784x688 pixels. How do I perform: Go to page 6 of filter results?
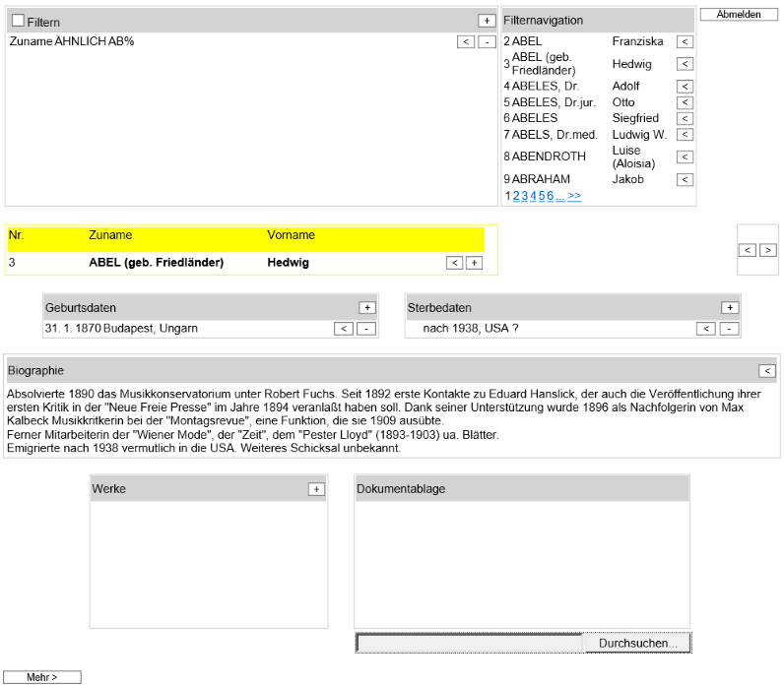(x=551, y=196)
